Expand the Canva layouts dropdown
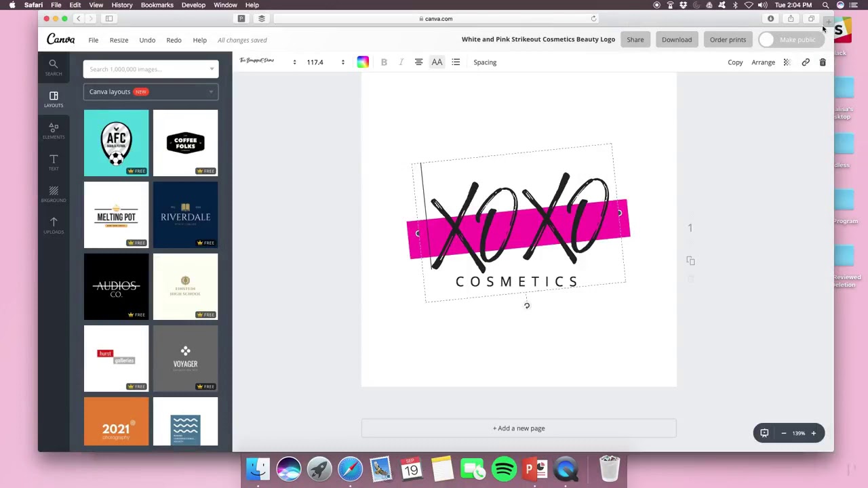Viewport: 868px width, 488px height. (151, 91)
